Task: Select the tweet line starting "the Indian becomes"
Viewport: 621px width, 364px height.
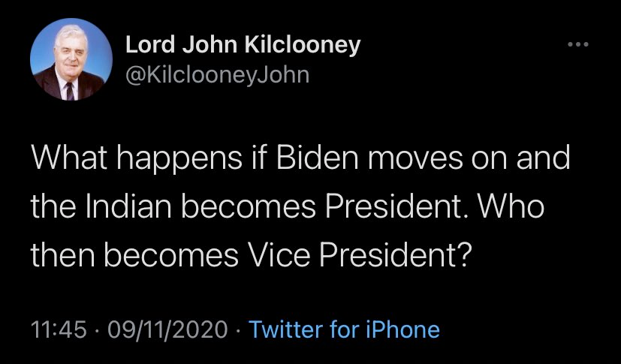Action: tap(288, 207)
